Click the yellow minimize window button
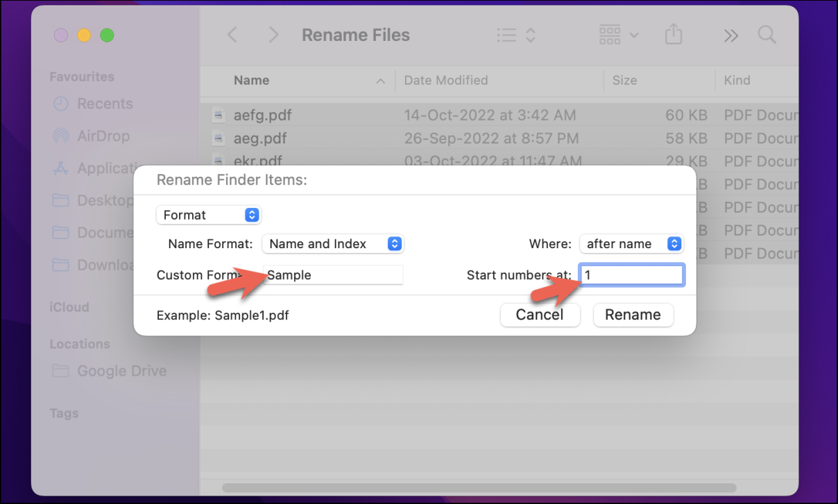This screenshot has width=838, height=504. 84,35
